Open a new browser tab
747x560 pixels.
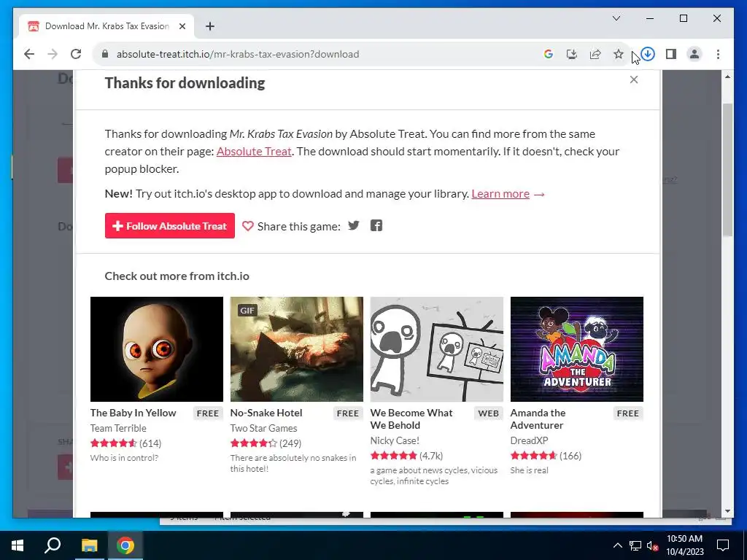pos(210,26)
